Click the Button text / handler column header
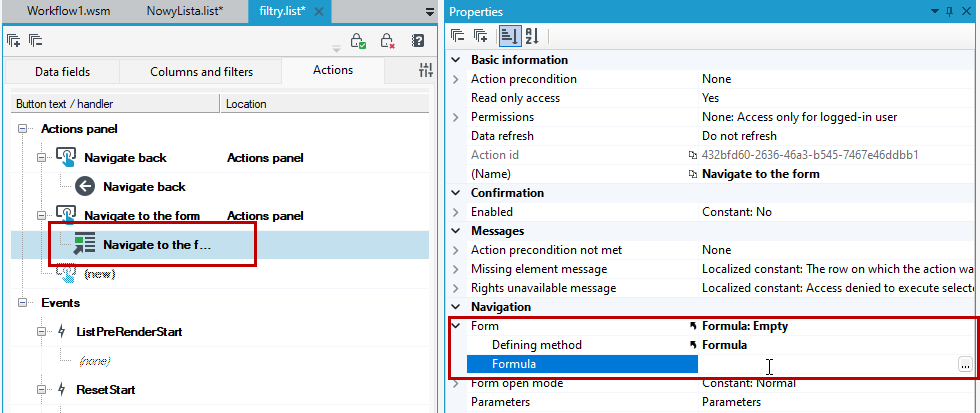Image resolution: width=980 pixels, height=413 pixels. pos(116,104)
